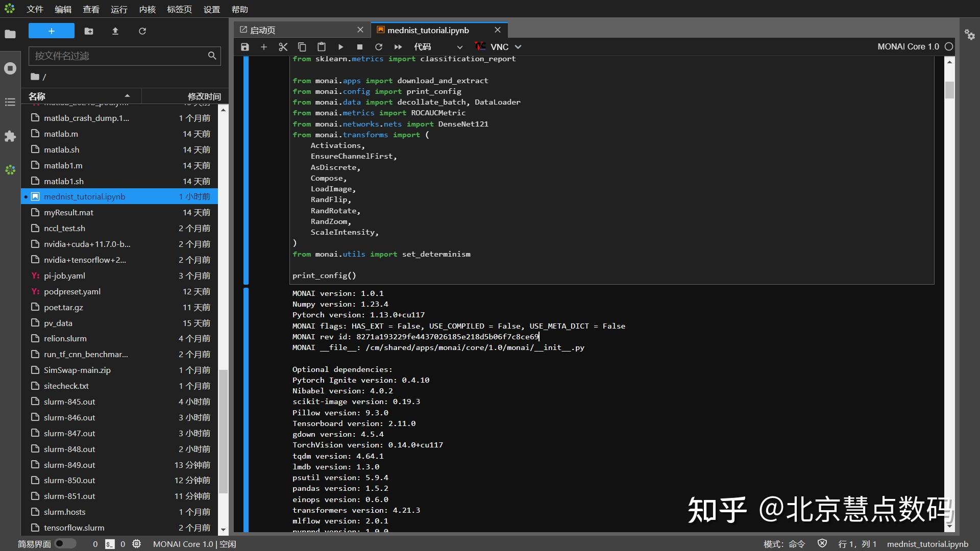
Task: Paste cells from the clipboard
Action: (321, 46)
